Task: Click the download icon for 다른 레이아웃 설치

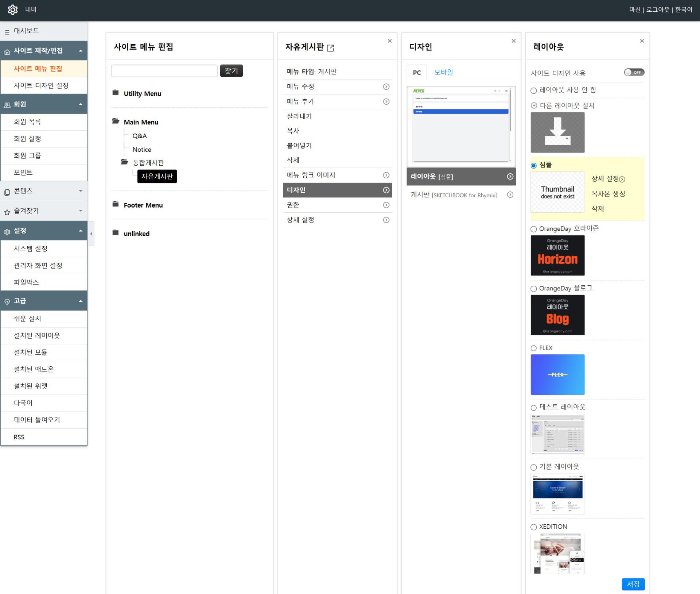Action: pos(557,132)
